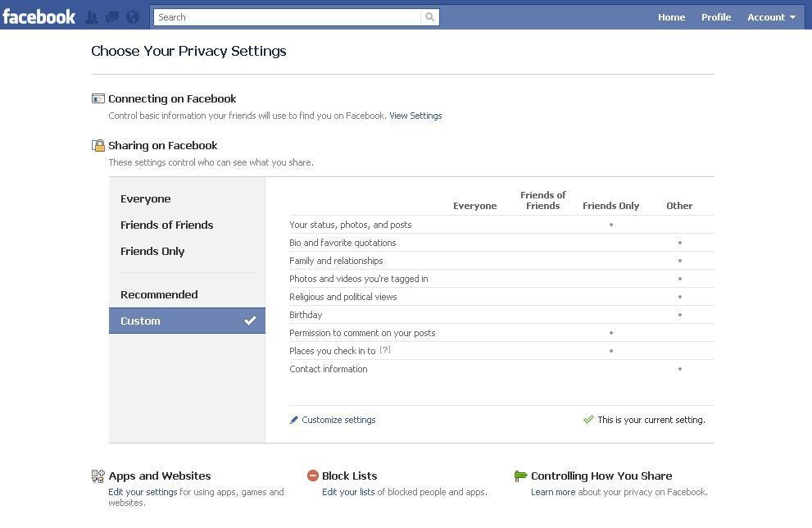Viewport: 812px width, 528px height.
Task: Choose the Friends Only preset
Action: coord(152,252)
